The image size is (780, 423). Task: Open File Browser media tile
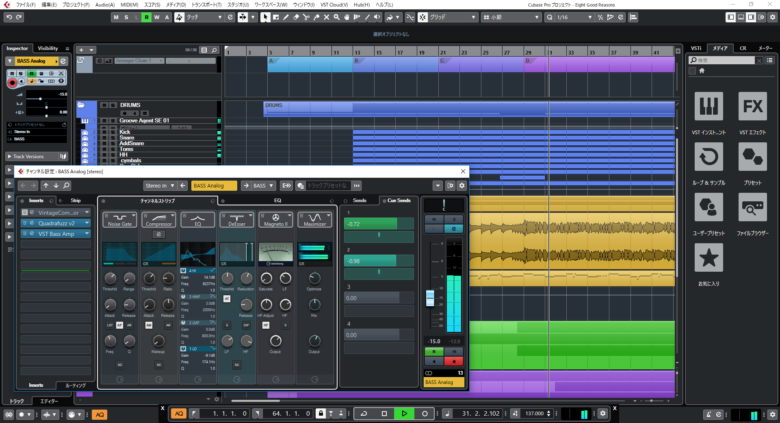(752, 207)
